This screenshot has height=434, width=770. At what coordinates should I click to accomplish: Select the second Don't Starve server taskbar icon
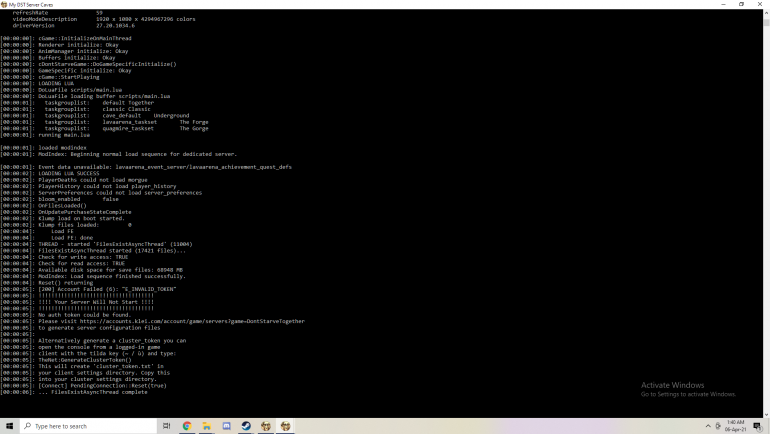click(x=286, y=426)
